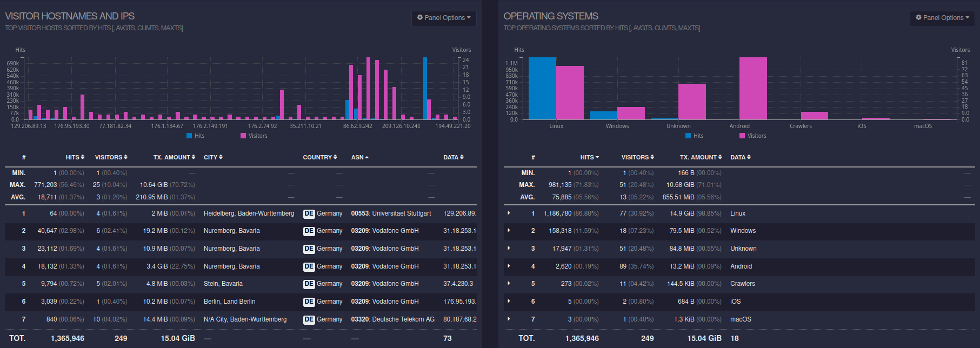Click blue Hits swatch in Operating Systems legend

click(x=688, y=136)
